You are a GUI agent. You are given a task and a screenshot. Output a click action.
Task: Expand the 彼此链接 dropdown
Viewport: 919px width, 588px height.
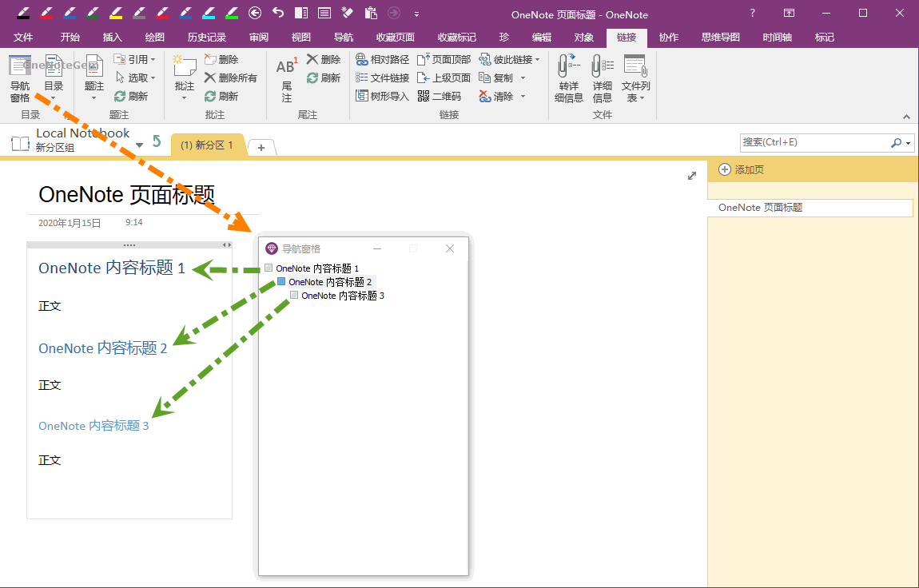[x=538, y=59]
